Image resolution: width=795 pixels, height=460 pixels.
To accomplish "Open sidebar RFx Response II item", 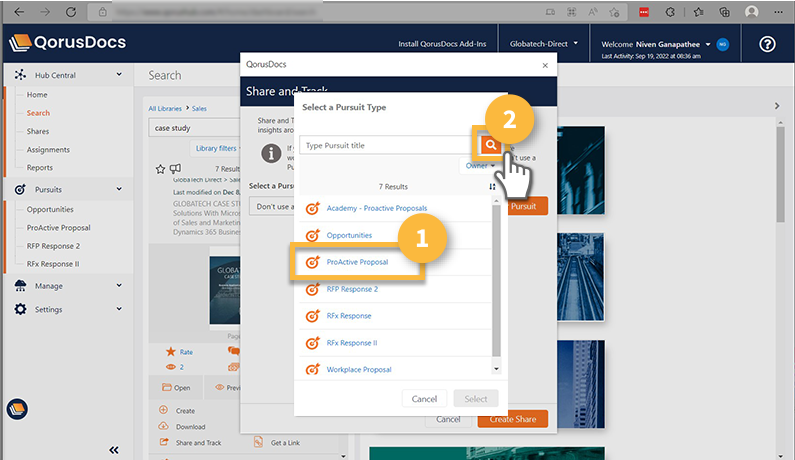I will click(53, 264).
